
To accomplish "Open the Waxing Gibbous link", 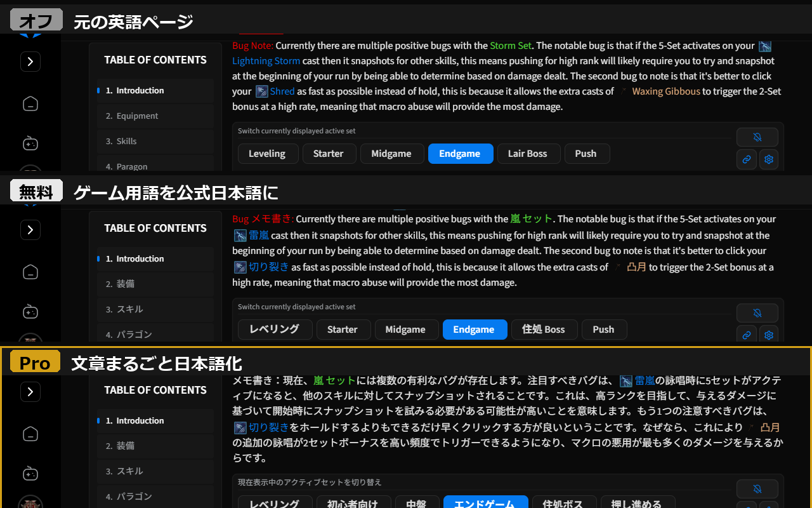I will click(x=666, y=91).
